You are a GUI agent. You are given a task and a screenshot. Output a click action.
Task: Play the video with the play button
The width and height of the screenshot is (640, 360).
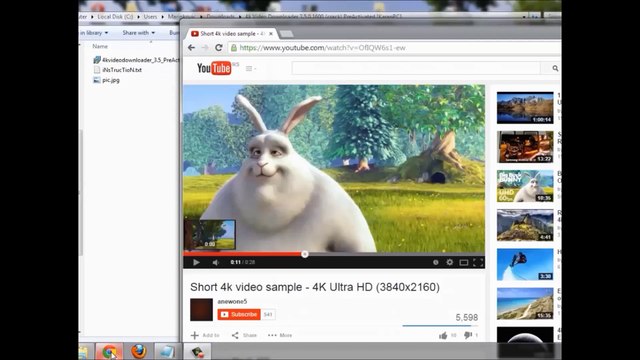[196, 262]
